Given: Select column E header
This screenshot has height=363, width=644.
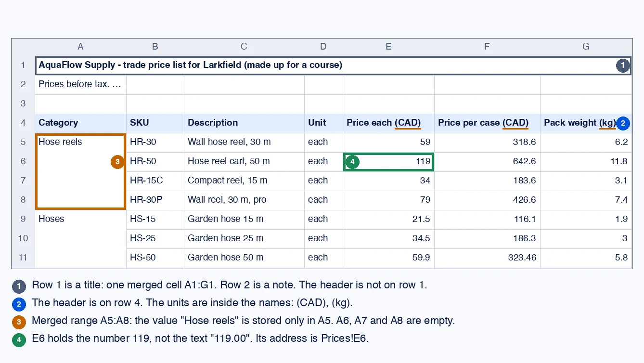Looking at the screenshot, I should click(x=388, y=47).
